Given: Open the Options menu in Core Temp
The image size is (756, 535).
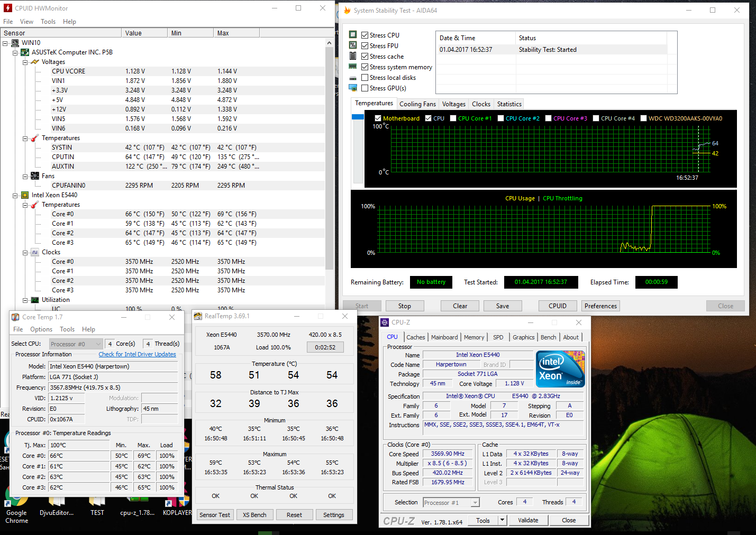Looking at the screenshot, I should coord(41,329).
